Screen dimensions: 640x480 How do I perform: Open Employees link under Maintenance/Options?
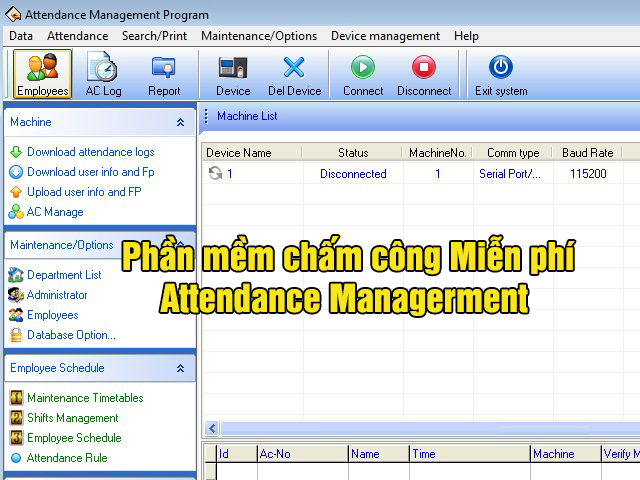coord(53,315)
